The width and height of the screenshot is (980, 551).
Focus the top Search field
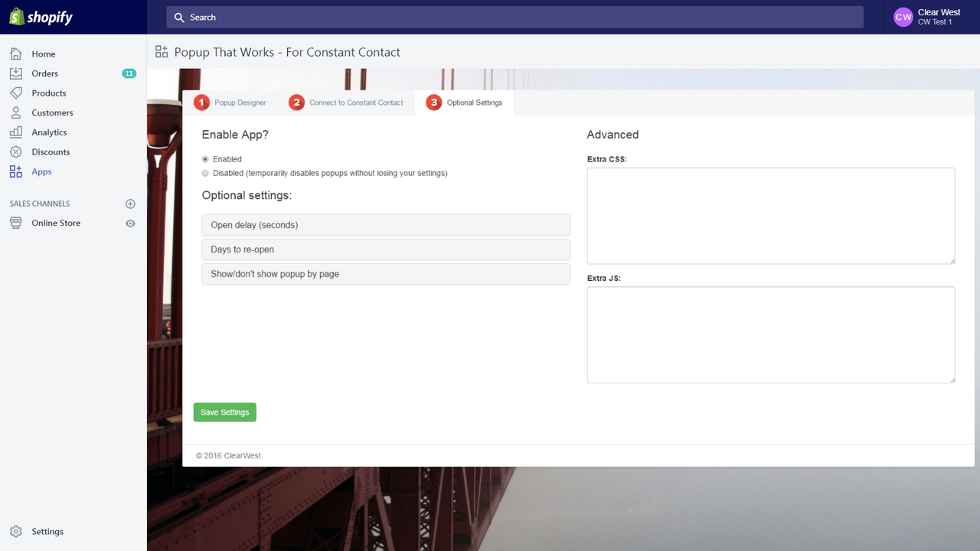point(515,17)
